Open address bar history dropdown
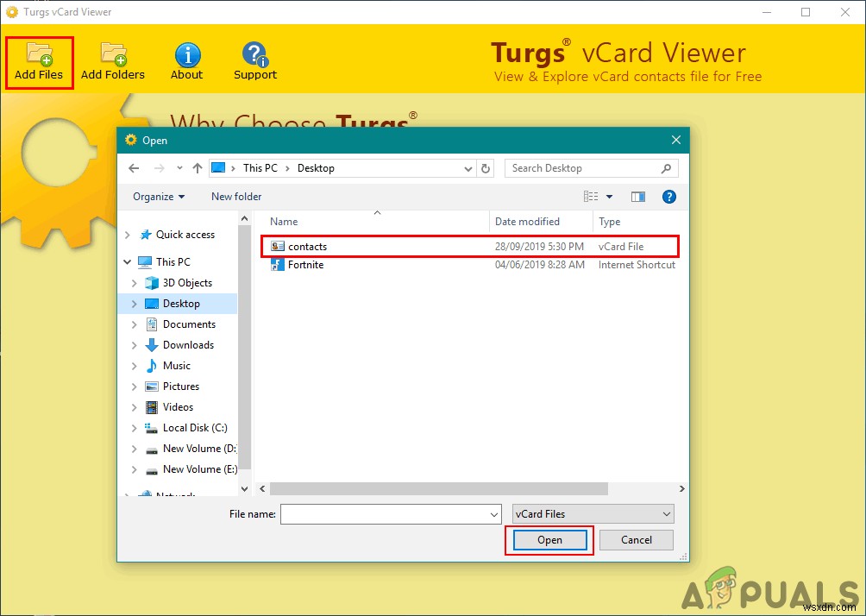This screenshot has height=616, width=866. 468,168
